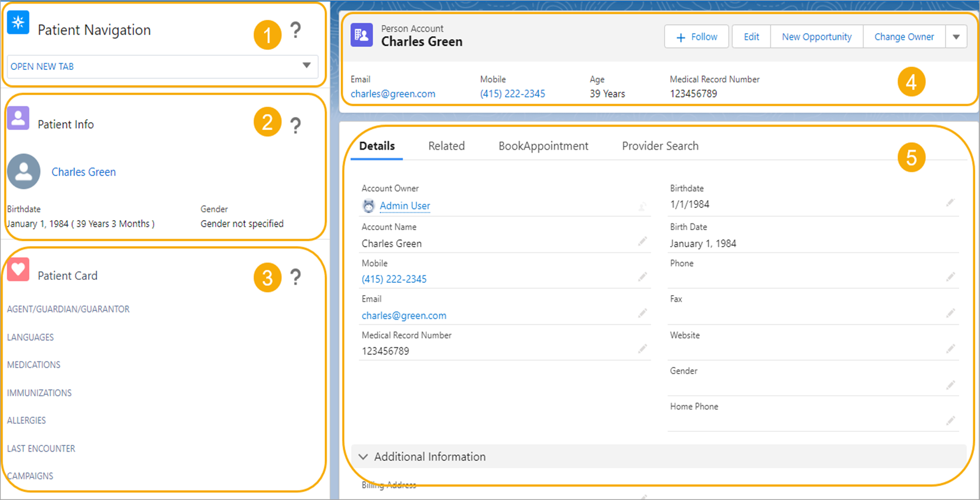Edit the Phone field pencil
Image resolution: width=980 pixels, height=500 pixels.
click(x=951, y=277)
